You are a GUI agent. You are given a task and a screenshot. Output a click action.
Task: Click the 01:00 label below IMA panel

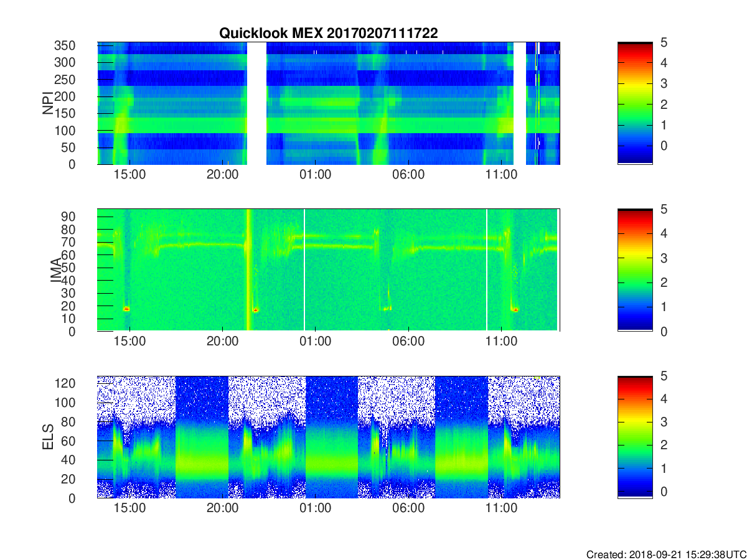[316, 342]
